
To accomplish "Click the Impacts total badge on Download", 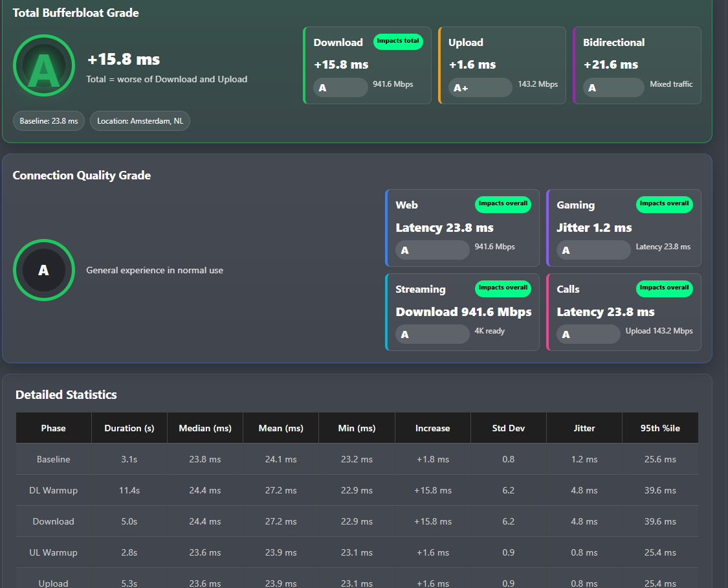I will coord(398,41).
